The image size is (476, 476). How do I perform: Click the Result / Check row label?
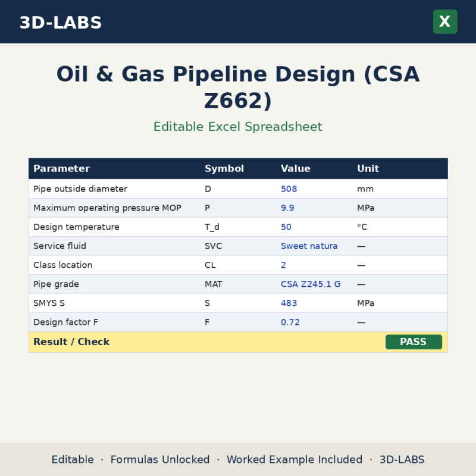[x=71, y=342]
